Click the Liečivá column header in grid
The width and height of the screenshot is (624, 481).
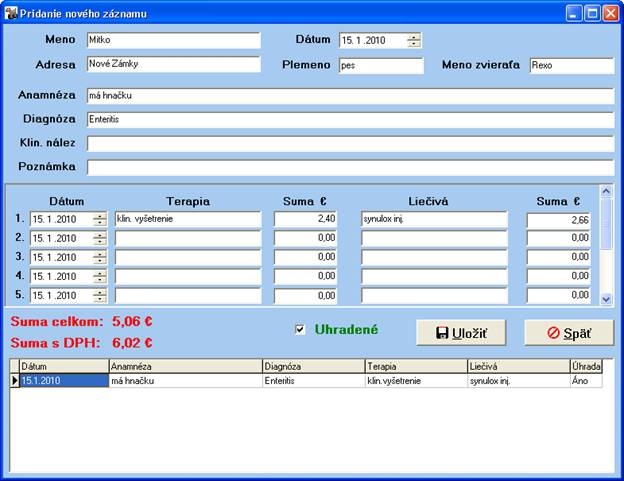[519, 366]
